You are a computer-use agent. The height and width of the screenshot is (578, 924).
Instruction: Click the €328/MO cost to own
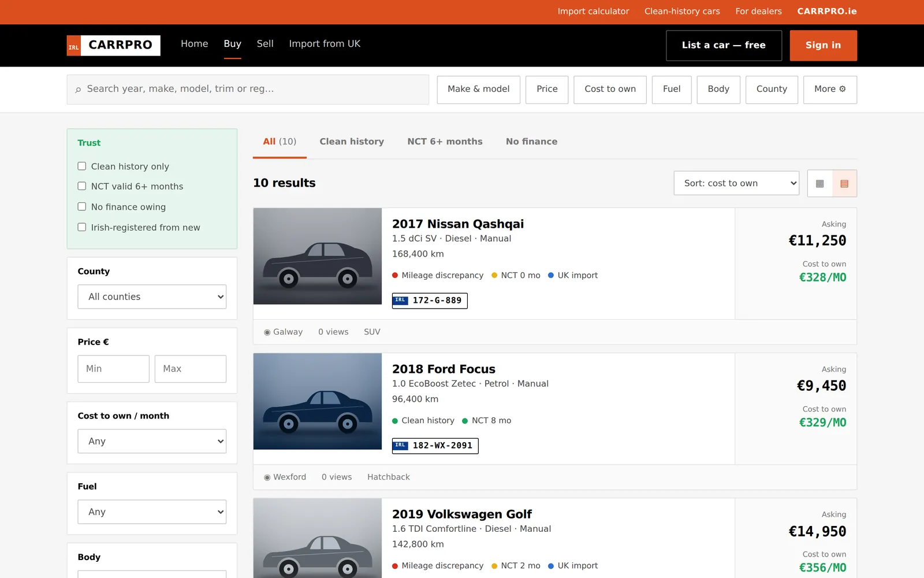coord(822,277)
